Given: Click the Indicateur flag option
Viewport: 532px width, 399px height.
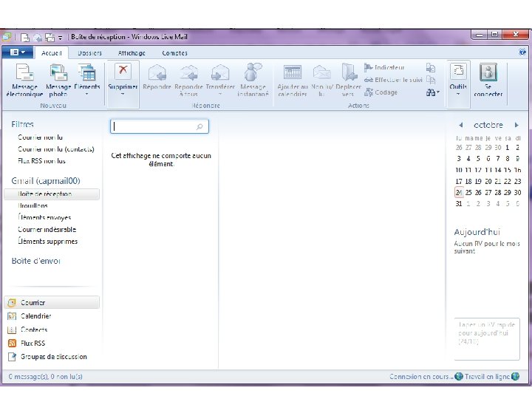Looking at the screenshot, I should [384, 67].
